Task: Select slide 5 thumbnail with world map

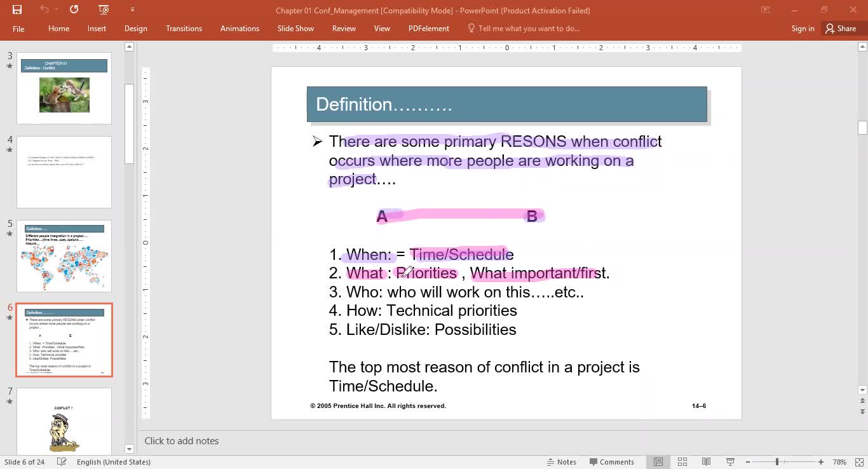Action: point(64,256)
